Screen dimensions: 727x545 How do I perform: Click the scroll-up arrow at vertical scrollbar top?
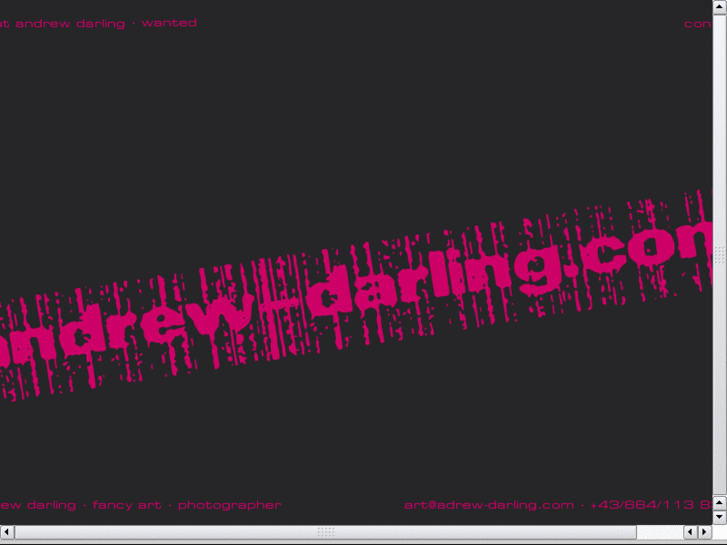(x=720, y=7)
